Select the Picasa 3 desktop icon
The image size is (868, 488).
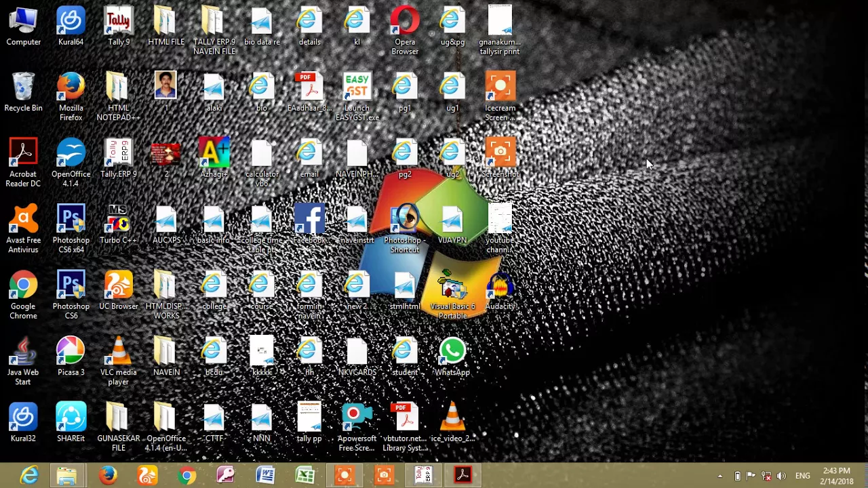(x=71, y=357)
